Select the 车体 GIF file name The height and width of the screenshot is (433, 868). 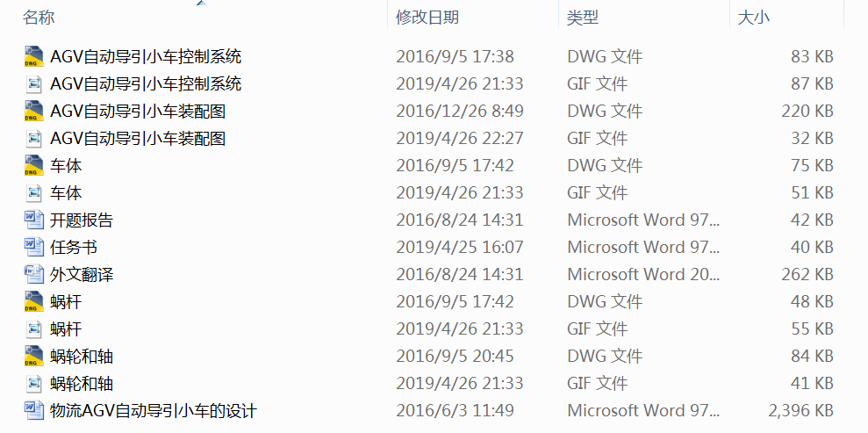pos(66,193)
